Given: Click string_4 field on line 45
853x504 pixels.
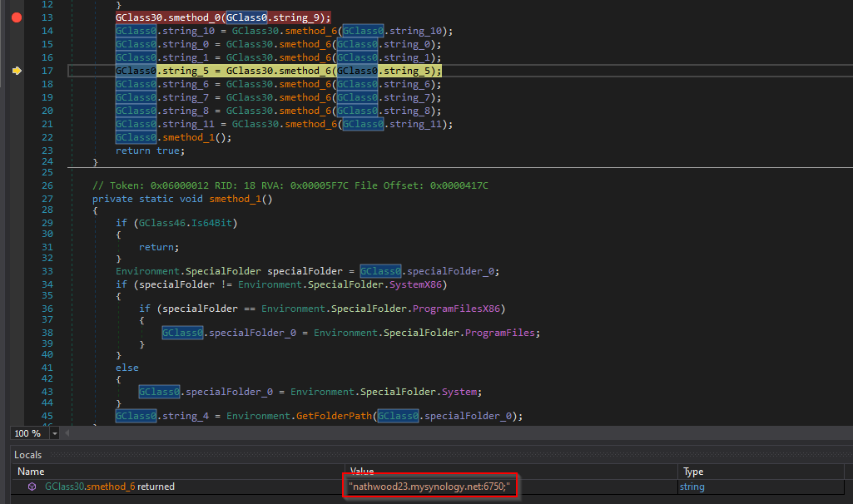Looking at the screenshot, I should [186, 416].
